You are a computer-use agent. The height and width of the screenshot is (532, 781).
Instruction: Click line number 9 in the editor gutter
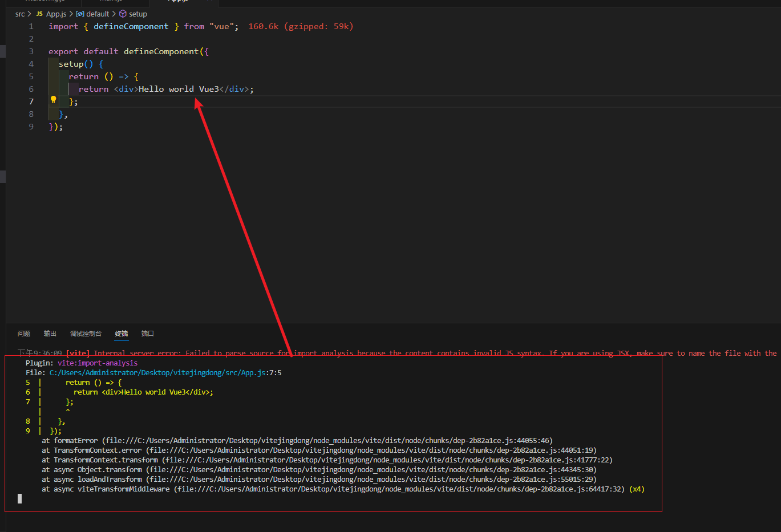[31, 127]
